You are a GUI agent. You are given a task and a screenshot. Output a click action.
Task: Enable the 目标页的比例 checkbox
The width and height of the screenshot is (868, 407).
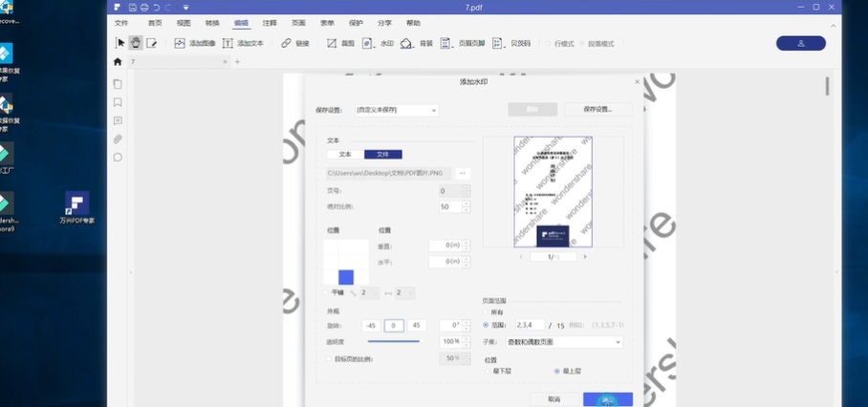point(330,359)
